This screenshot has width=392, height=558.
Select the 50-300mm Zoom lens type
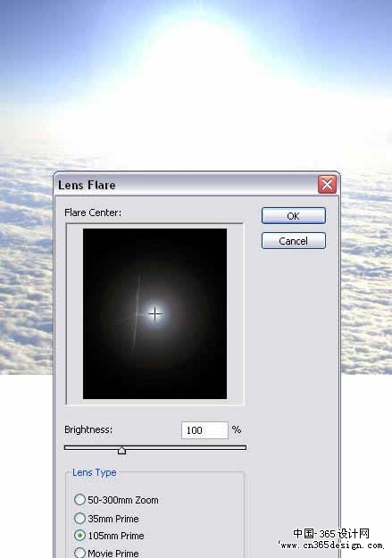(x=79, y=500)
